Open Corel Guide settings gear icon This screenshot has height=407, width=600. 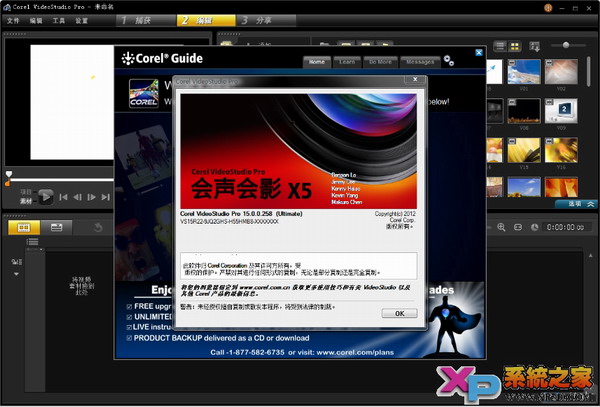click(x=449, y=60)
